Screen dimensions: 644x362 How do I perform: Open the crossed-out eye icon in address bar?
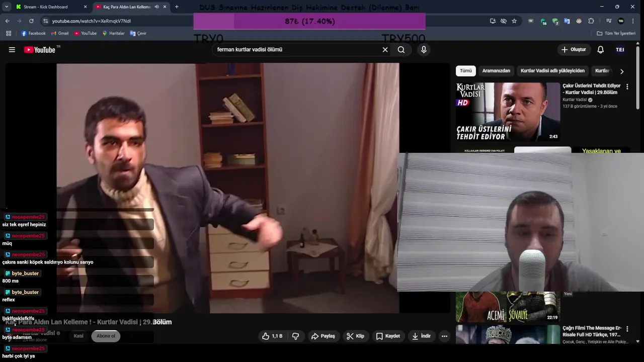coord(504,21)
